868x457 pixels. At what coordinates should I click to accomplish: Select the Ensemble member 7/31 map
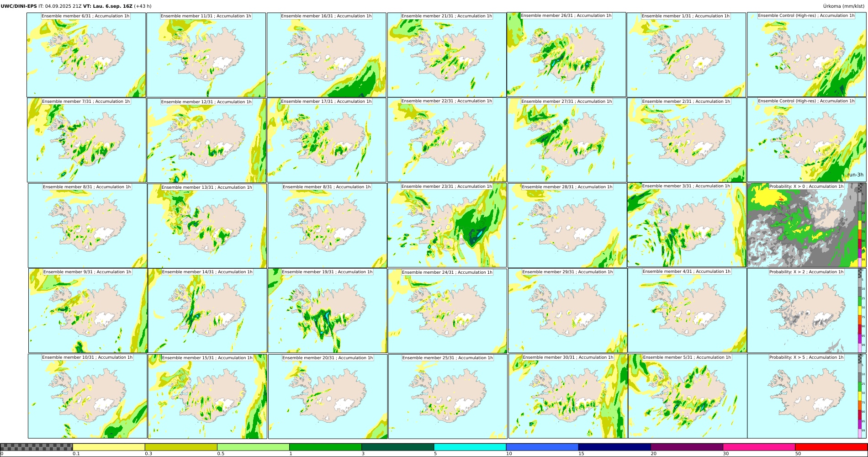click(86, 140)
